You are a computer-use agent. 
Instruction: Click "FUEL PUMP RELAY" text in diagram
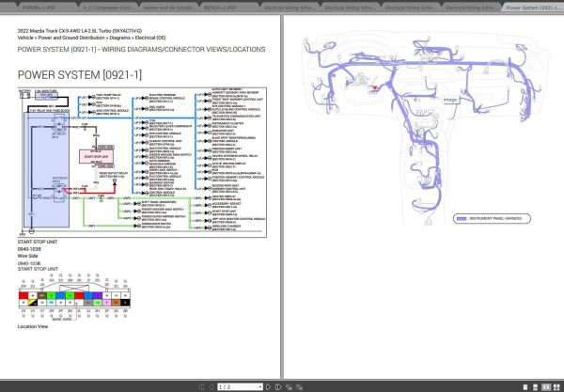click(x=108, y=95)
